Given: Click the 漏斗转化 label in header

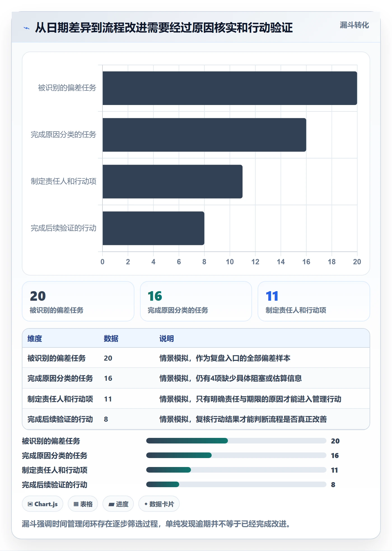Looking at the screenshot, I should pyautogui.click(x=354, y=25).
